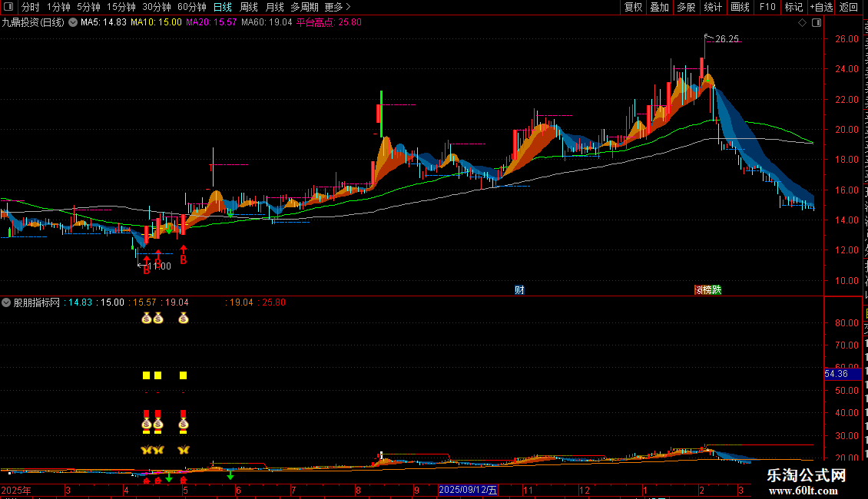Open the 统计 statistics tool

pos(713,7)
